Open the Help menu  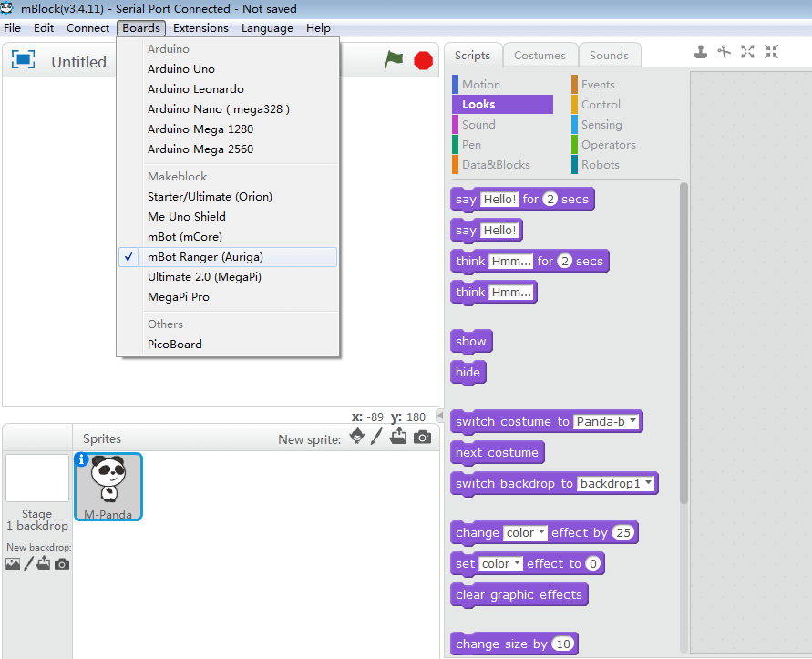tap(318, 28)
